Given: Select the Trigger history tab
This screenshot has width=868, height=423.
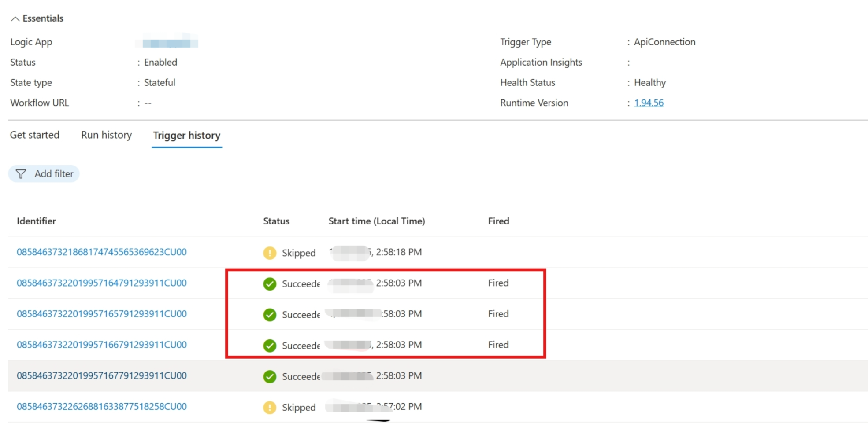Looking at the screenshot, I should click(x=186, y=136).
